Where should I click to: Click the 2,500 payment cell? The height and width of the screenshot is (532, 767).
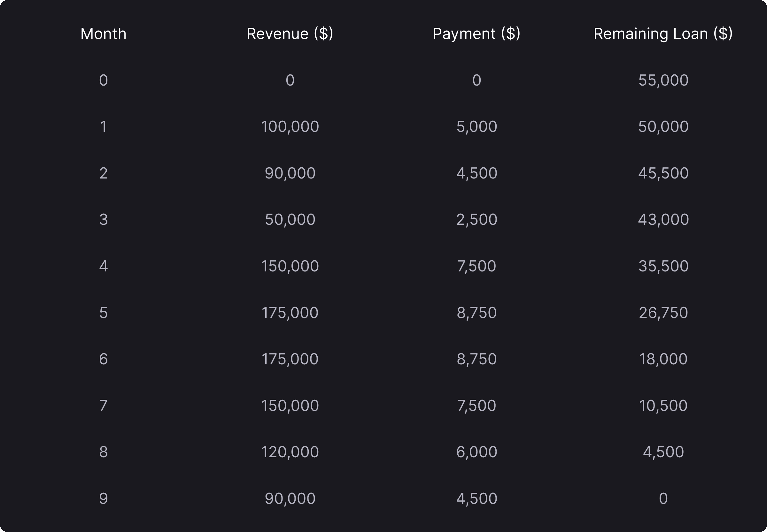tap(476, 220)
